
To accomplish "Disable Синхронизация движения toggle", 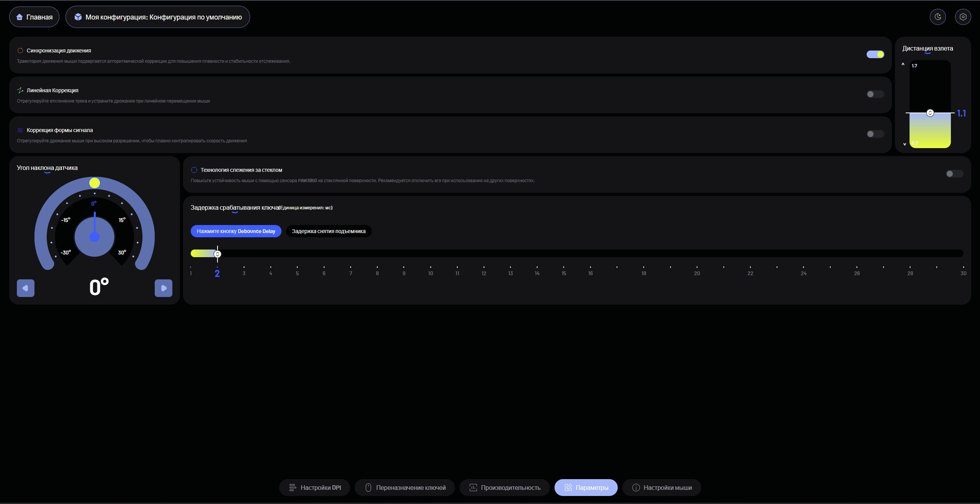I will [x=875, y=54].
